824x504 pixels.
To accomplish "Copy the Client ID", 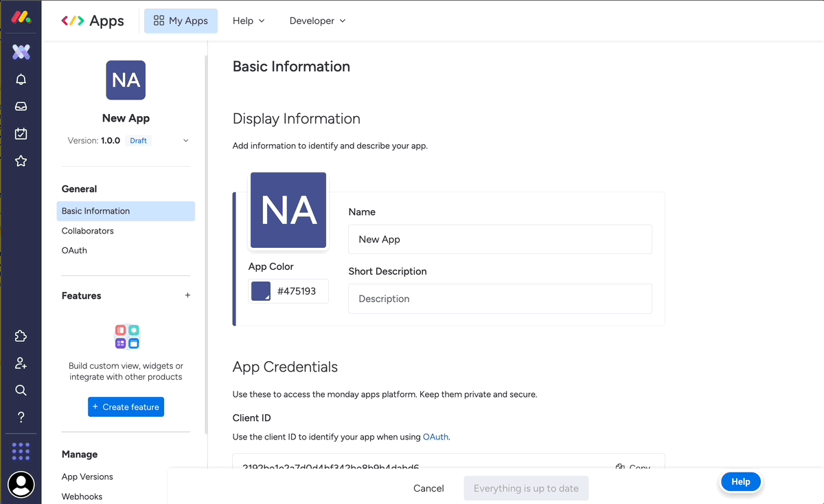I will (x=633, y=468).
